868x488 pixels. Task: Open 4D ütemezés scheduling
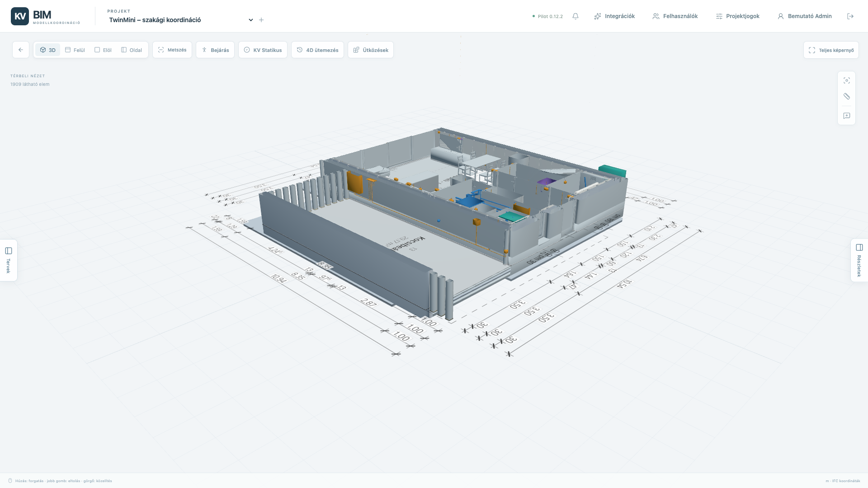pyautogui.click(x=317, y=50)
